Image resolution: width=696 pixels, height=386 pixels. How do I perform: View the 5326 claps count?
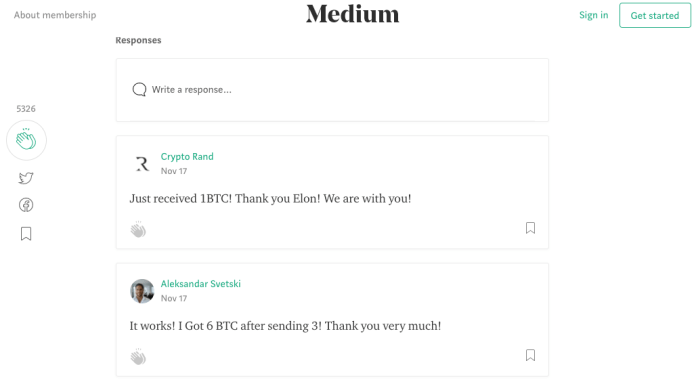point(26,109)
